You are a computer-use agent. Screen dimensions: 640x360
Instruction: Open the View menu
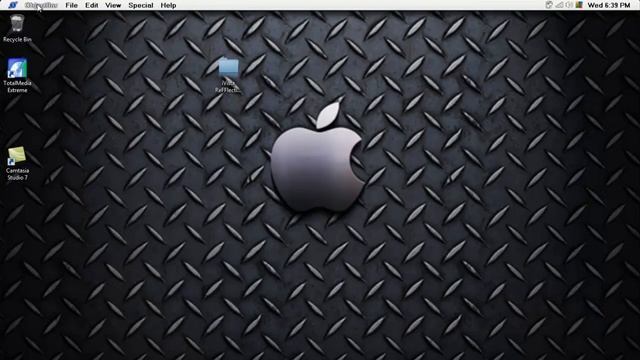(113, 5)
